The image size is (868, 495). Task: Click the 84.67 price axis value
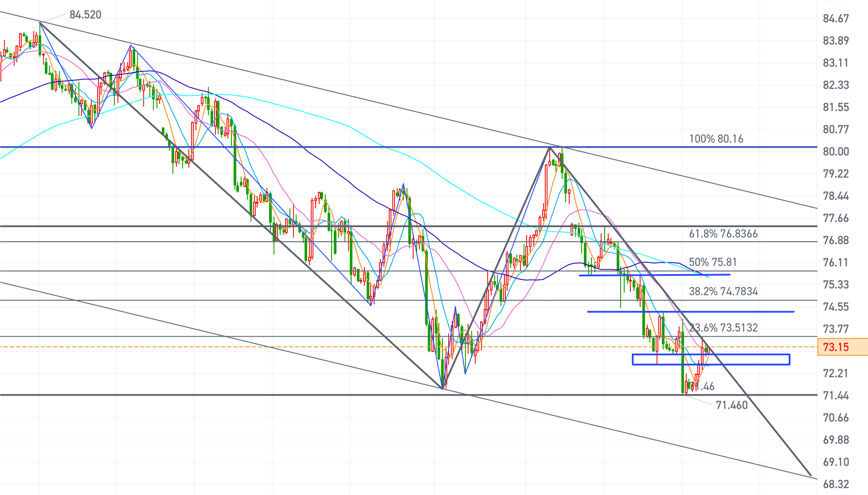point(836,19)
